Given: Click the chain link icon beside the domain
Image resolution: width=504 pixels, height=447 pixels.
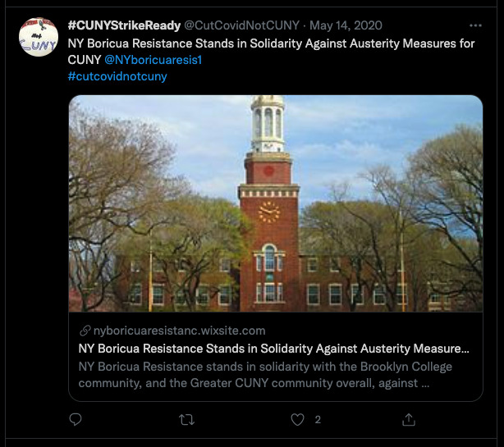Looking at the screenshot, I should pyautogui.click(x=85, y=331).
